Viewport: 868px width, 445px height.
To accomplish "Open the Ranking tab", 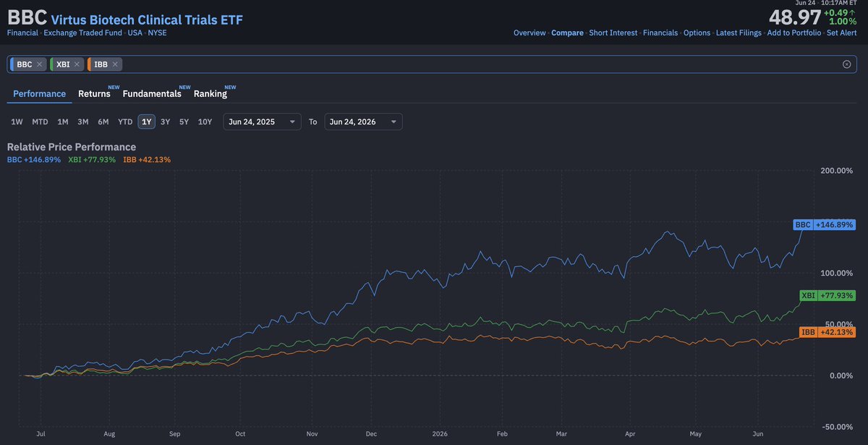I will click(x=210, y=94).
